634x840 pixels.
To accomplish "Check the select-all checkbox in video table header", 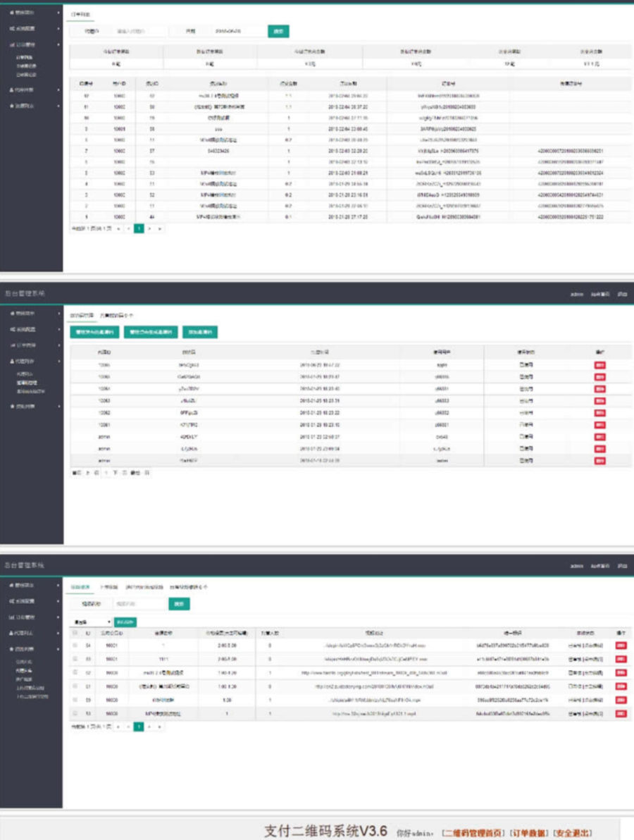I will 75,633.
